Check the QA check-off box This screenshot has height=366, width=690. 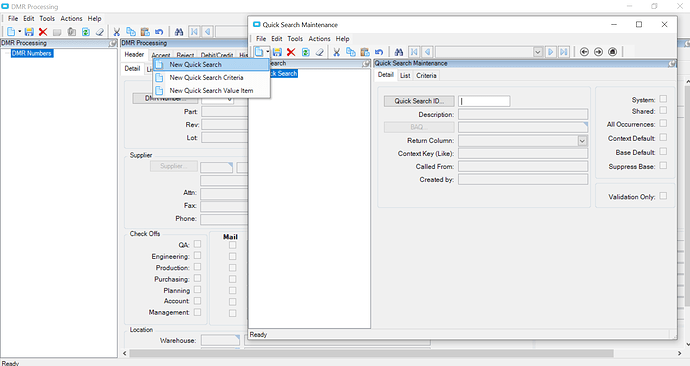pyautogui.click(x=197, y=244)
